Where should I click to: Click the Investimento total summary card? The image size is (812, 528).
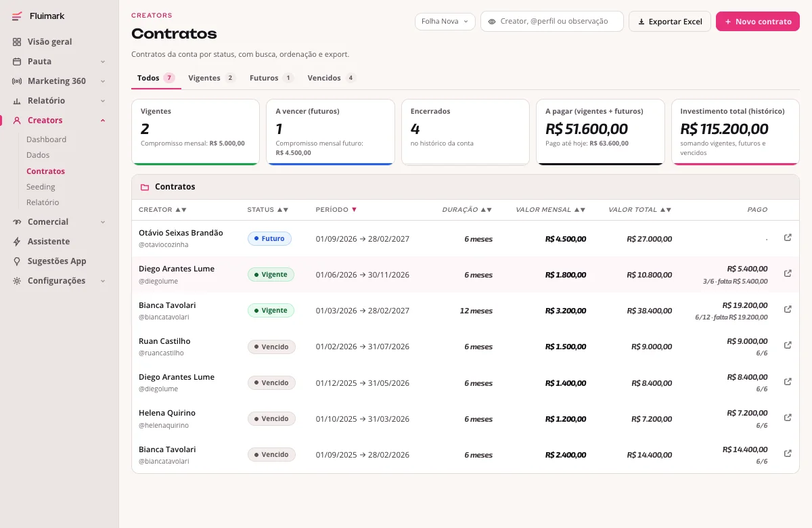pyautogui.click(x=736, y=132)
